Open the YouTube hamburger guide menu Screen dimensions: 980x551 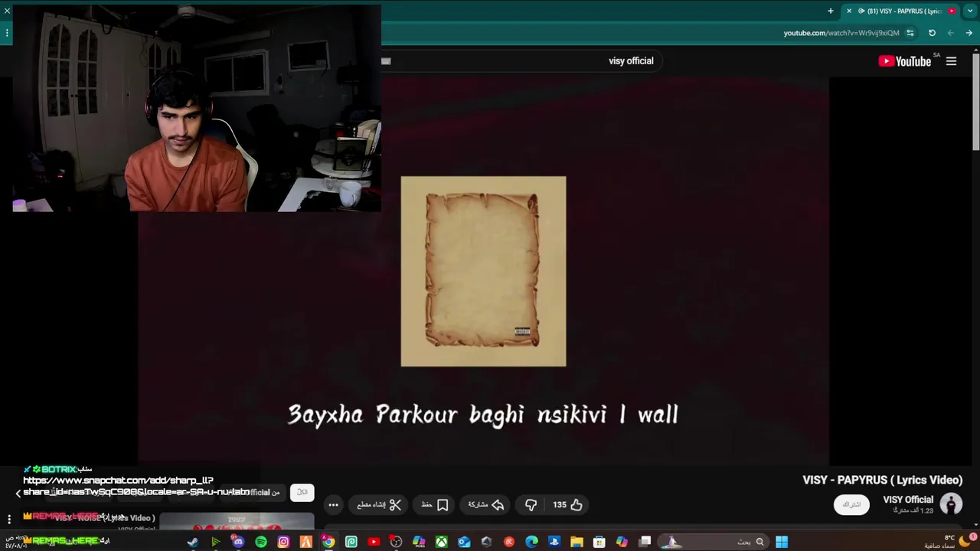(x=951, y=61)
